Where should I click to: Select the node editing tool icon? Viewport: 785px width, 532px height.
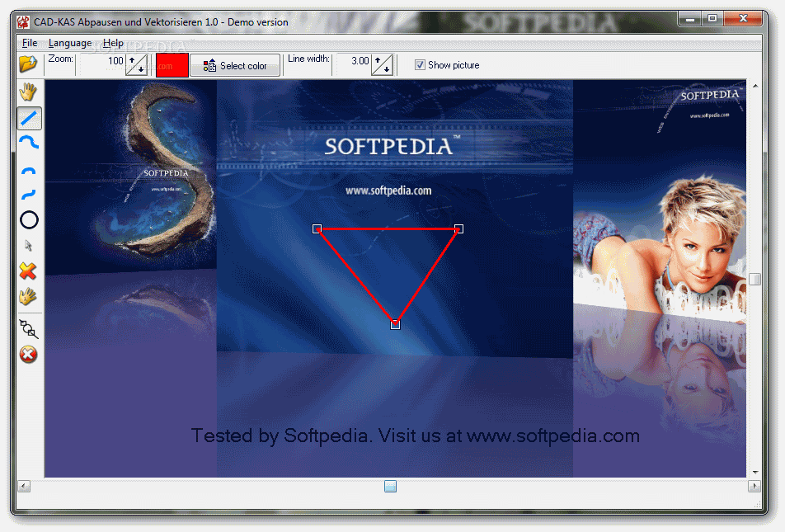pyautogui.click(x=29, y=328)
